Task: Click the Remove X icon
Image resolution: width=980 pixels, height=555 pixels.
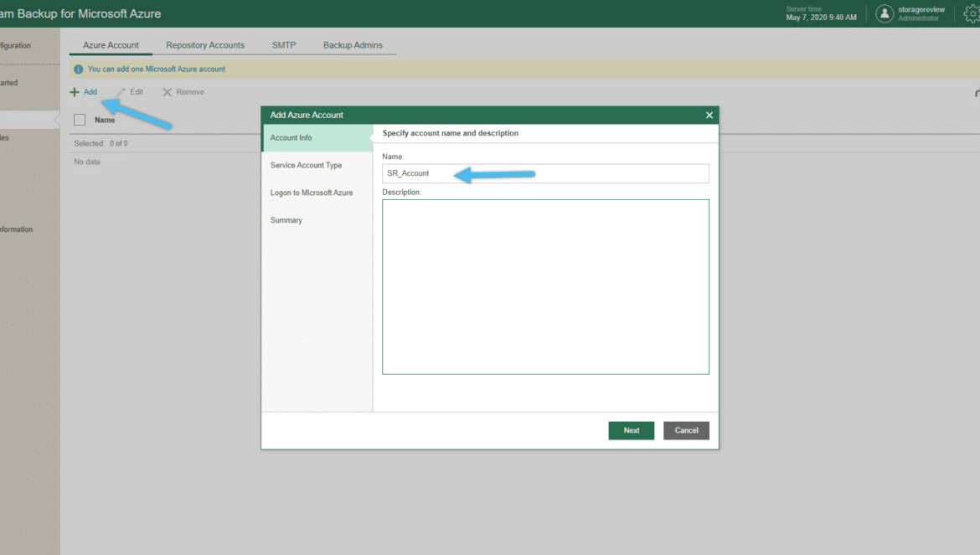Action: coord(167,92)
